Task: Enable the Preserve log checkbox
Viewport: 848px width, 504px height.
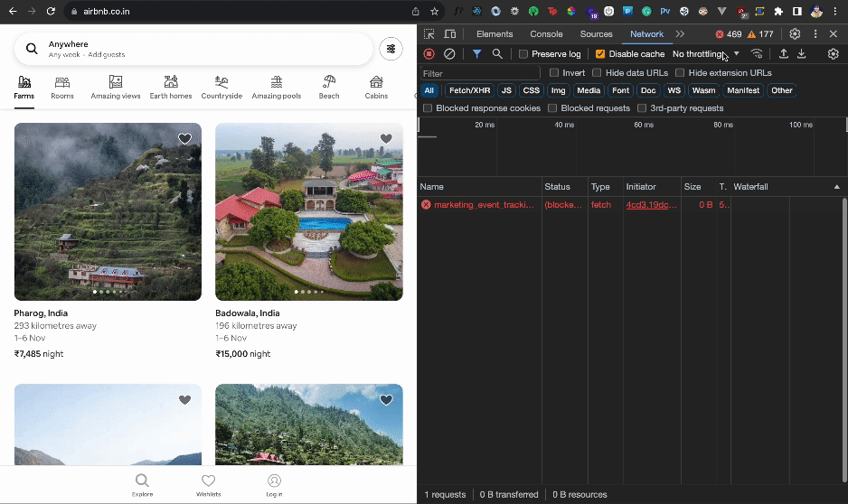Action: pos(523,54)
